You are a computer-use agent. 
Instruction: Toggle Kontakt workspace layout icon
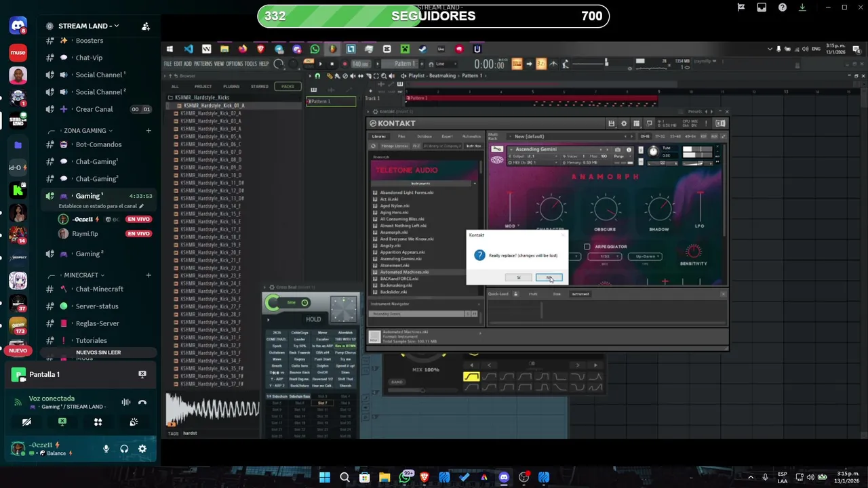click(636, 123)
